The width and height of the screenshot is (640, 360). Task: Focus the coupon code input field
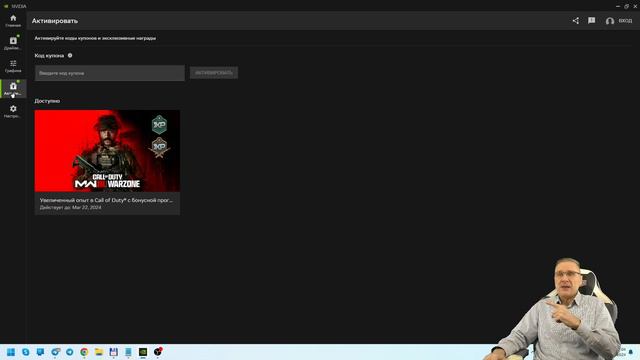pyautogui.click(x=109, y=73)
